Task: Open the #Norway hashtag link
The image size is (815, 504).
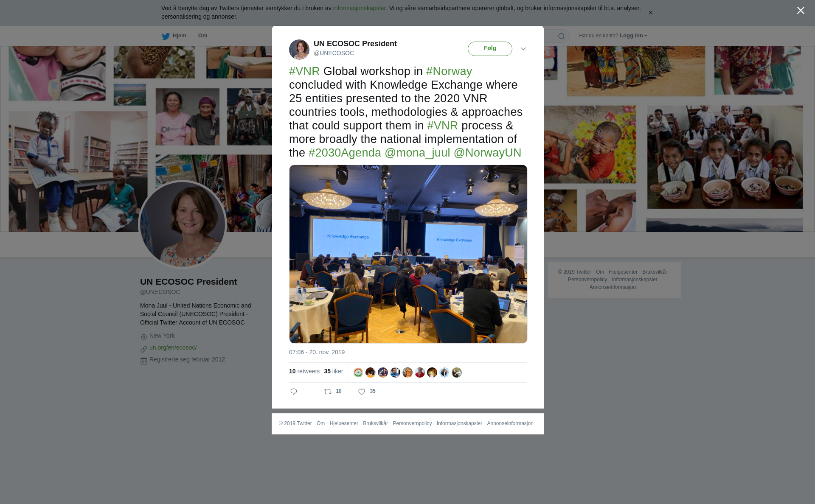Action: click(449, 71)
